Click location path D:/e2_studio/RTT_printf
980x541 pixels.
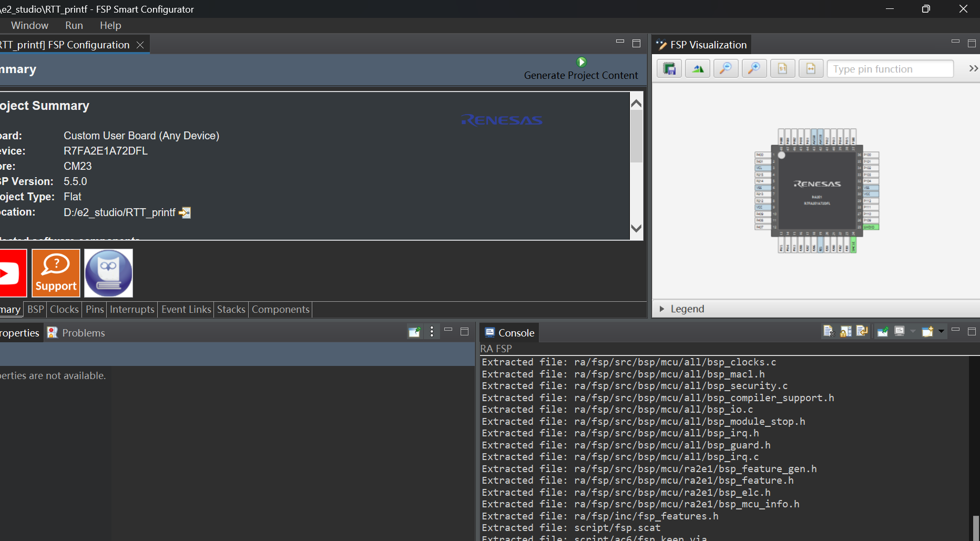coord(119,212)
